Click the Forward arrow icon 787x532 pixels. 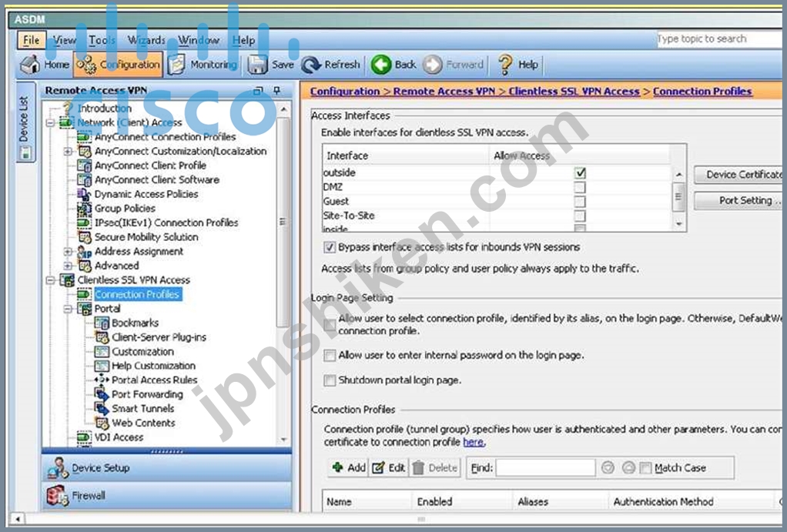point(433,64)
